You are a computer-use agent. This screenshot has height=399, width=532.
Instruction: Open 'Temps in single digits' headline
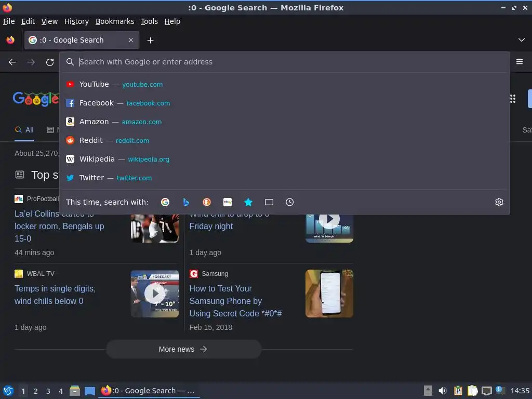pyautogui.click(x=55, y=295)
